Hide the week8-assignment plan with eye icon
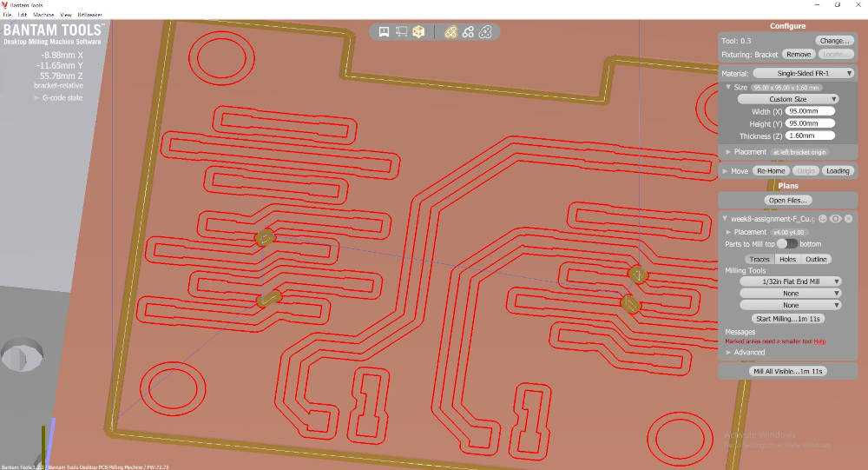 [x=835, y=218]
